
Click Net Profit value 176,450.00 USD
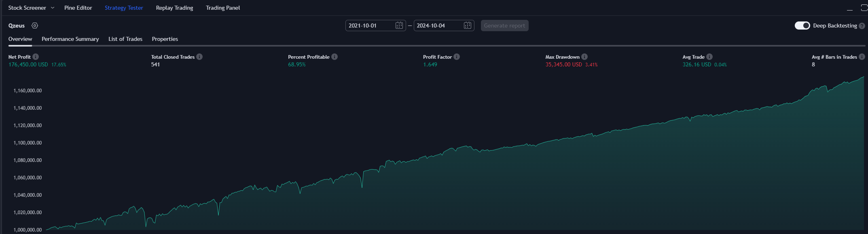tap(28, 64)
